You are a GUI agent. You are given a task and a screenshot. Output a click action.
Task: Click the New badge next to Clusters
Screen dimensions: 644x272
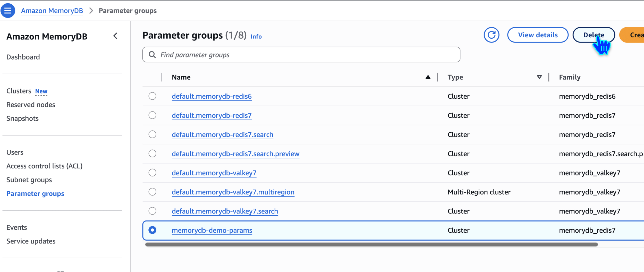pyautogui.click(x=41, y=91)
